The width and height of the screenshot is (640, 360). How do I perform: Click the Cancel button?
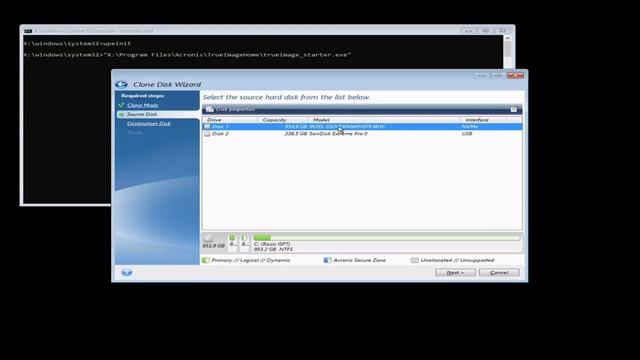click(x=499, y=272)
